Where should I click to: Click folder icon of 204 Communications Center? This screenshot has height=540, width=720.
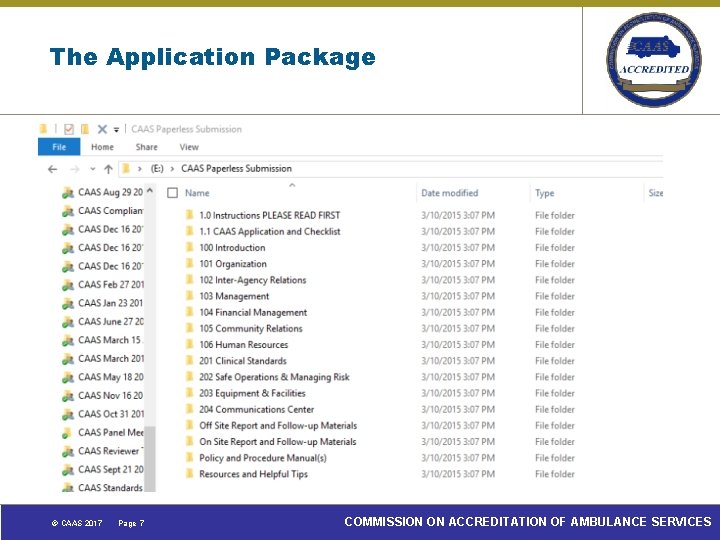[x=189, y=409]
